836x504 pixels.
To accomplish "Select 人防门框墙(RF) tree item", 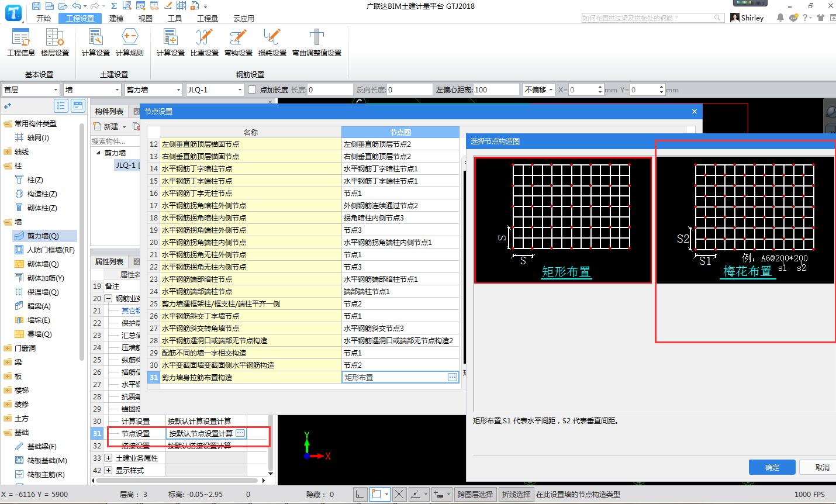I will tap(51, 250).
